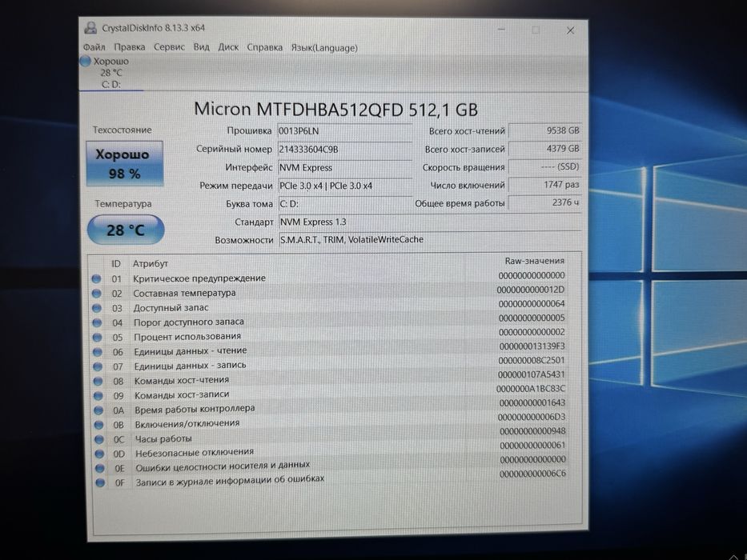747x560 pixels.
Task: Click the 28 °C temperature button
Action: 126,230
